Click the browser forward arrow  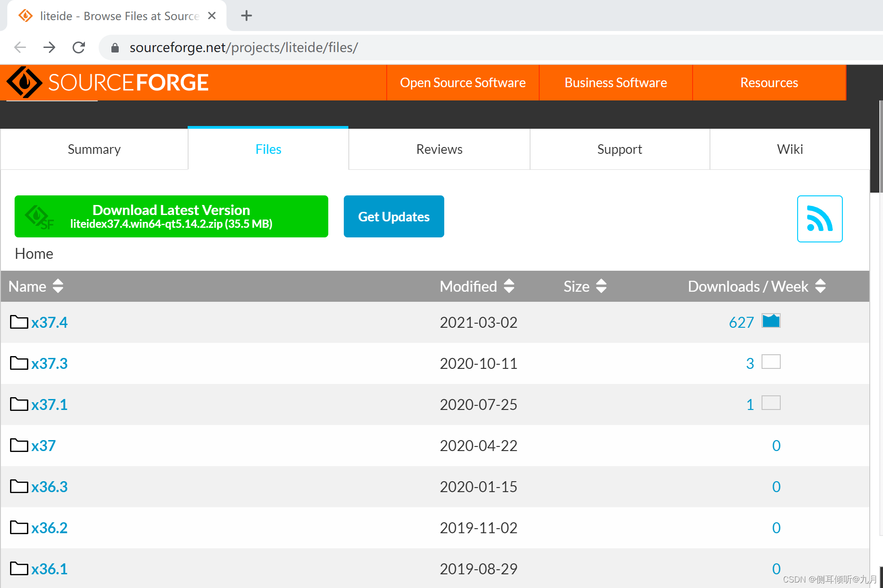coord(49,47)
